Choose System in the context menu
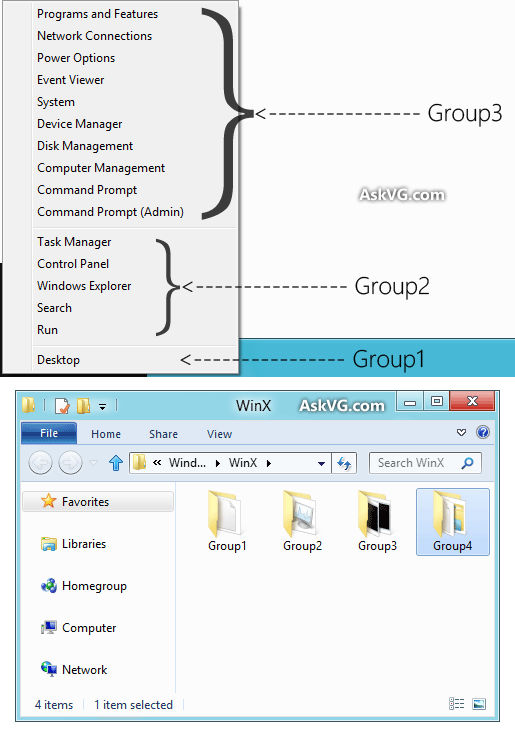Image resolution: width=515 pixels, height=736 pixels. [55, 102]
